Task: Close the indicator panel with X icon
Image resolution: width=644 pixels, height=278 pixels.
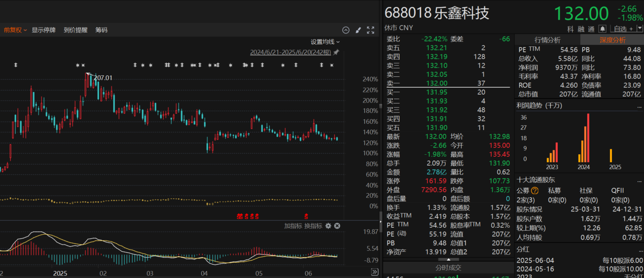Action: click(337, 226)
